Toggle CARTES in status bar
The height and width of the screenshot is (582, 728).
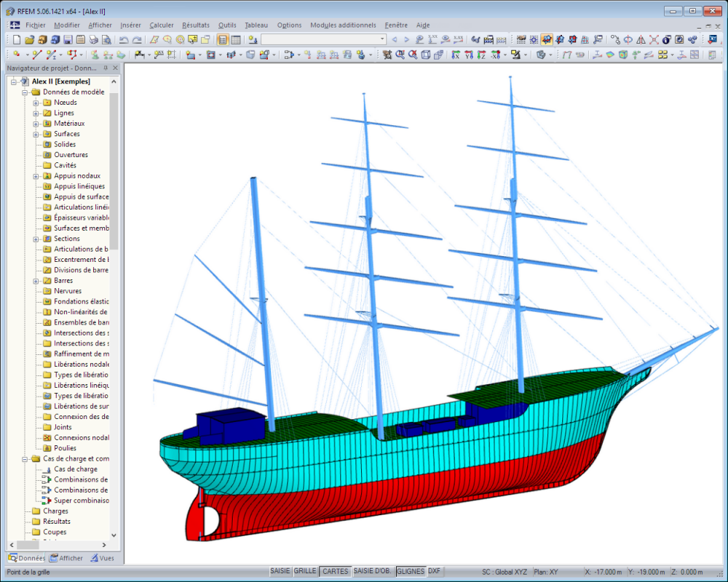(x=335, y=571)
